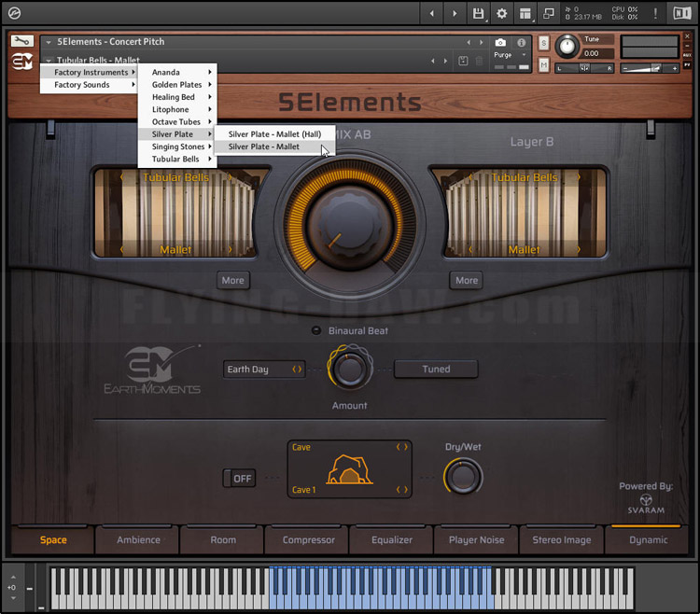Open instrument edit mode with wrench icon
Screen dimensions: 700x614
click(x=21, y=41)
